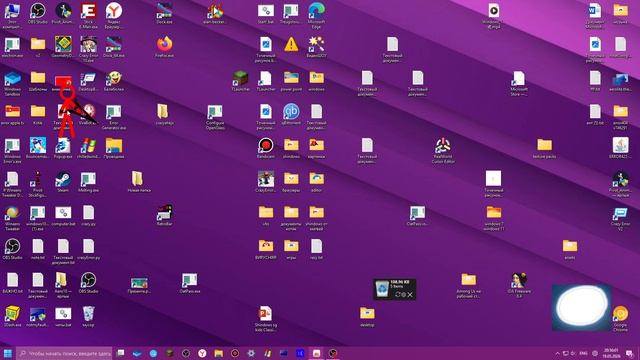Open Yandex Browser from the taskbar
The height and width of the screenshot is (360, 640).
(202, 353)
